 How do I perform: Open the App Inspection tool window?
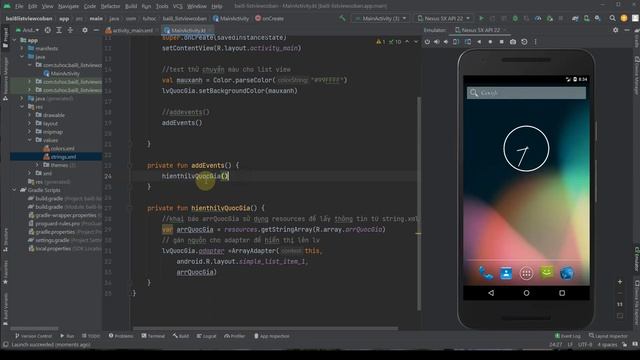pyautogui.click(x=272, y=336)
